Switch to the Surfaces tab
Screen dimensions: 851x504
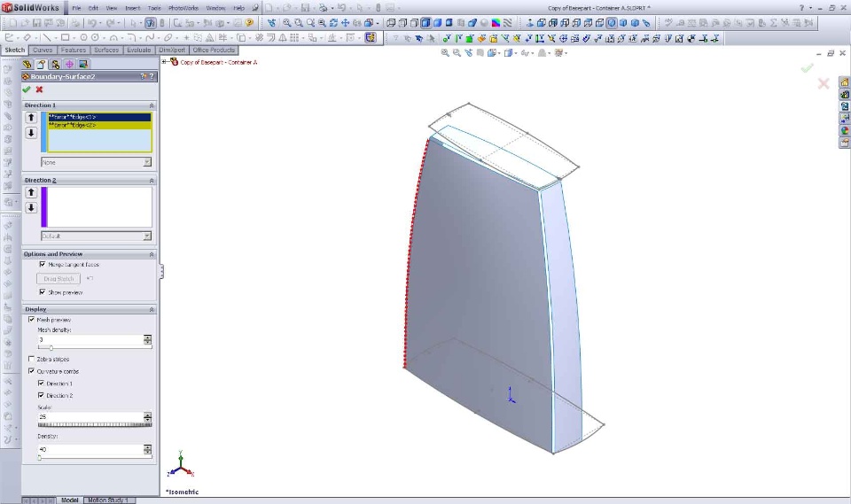point(106,50)
